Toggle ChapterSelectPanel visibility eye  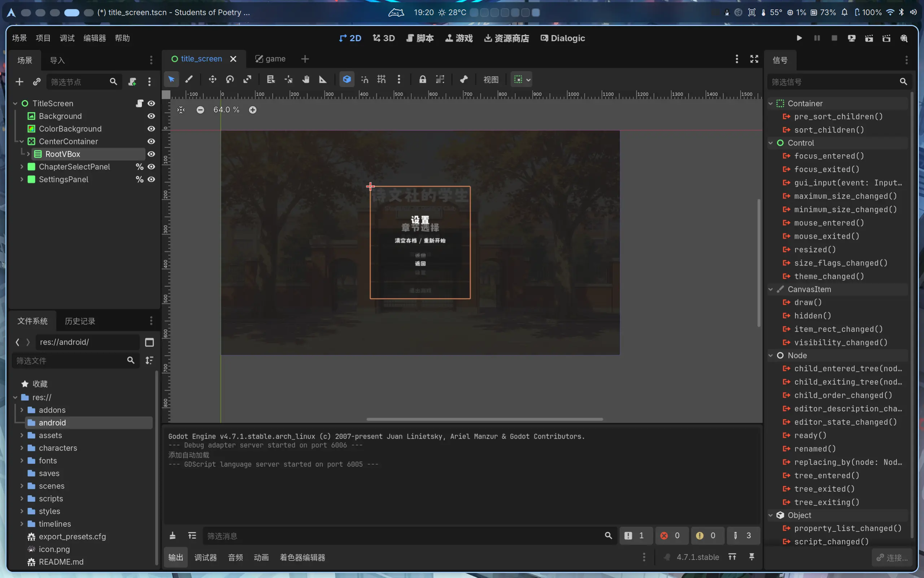[x=151, y=167]
